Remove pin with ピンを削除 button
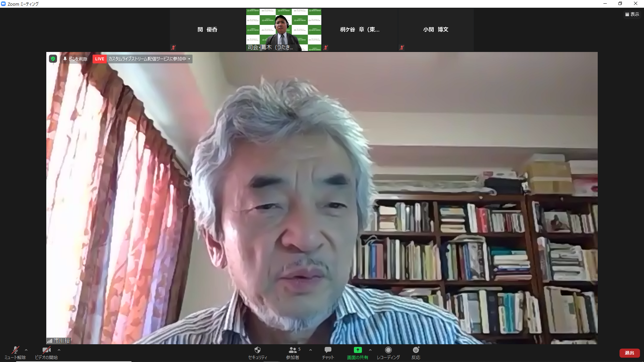 pos(75,59)
